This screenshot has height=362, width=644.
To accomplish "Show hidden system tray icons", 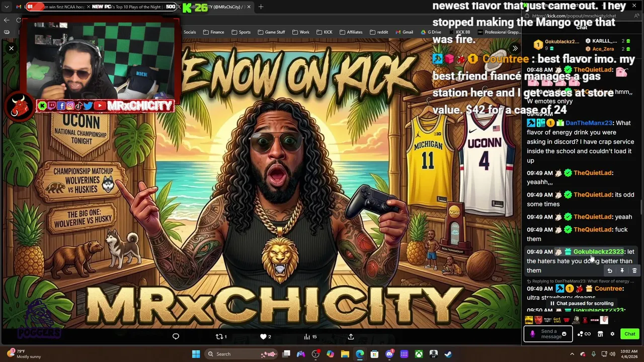I will tap(572, 354).
